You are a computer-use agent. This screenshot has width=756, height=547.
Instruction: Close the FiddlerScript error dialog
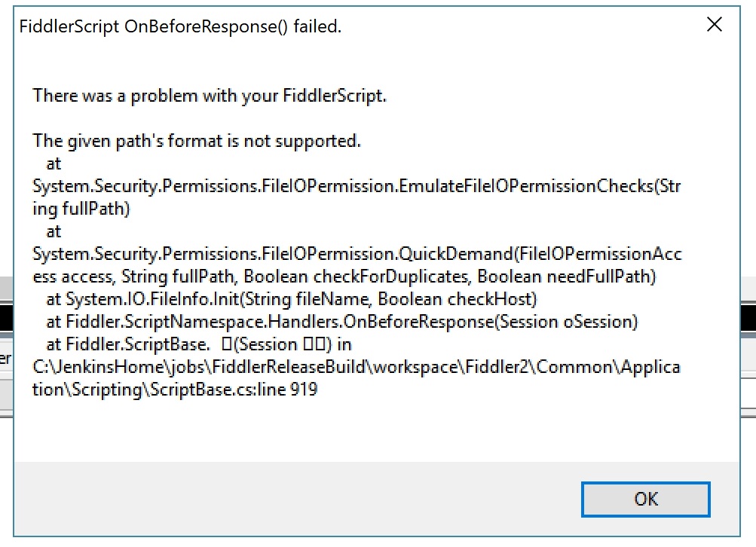click(714, 26)
